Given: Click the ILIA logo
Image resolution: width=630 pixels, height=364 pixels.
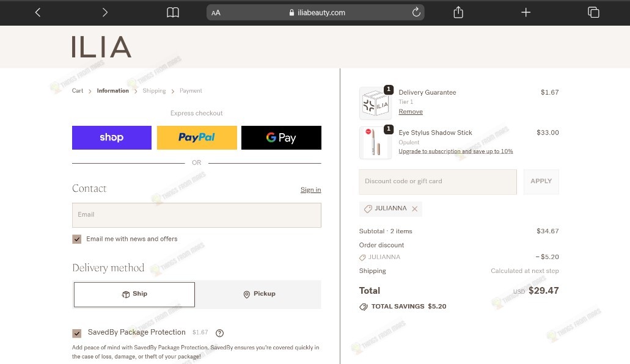Looking at the screenshot, I should click(x=101, y=47).
